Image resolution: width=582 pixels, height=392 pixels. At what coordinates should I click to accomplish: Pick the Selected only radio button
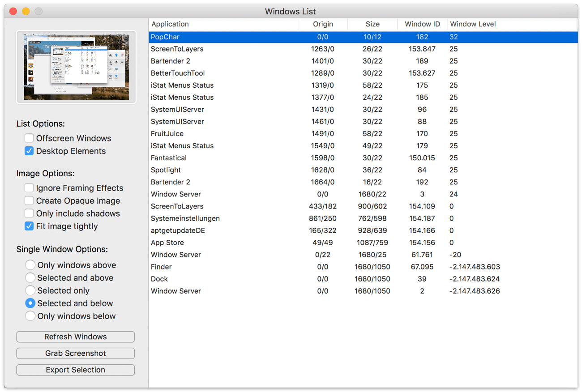(30, 290)
